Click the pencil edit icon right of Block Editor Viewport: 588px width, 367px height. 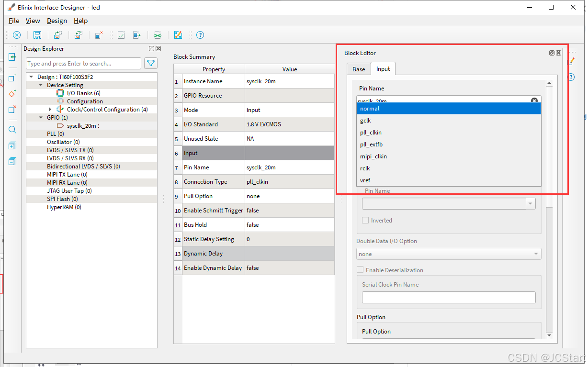(571, 62)
